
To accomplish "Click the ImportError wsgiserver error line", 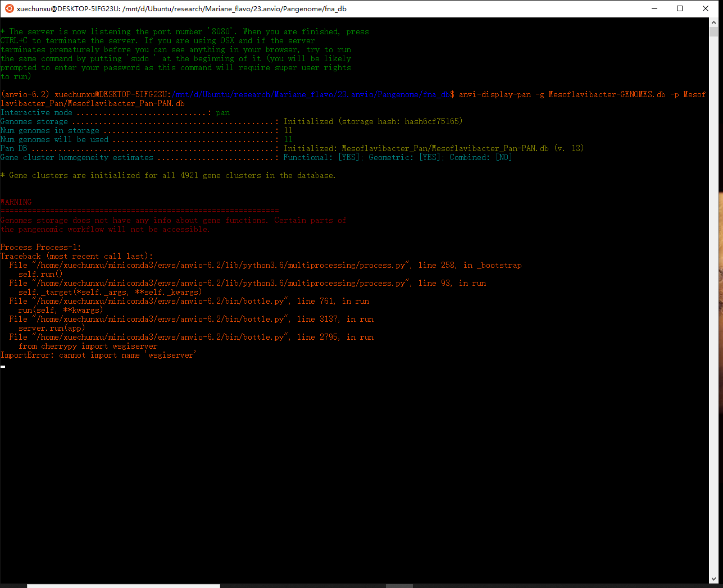I will [x=98, y=355].
